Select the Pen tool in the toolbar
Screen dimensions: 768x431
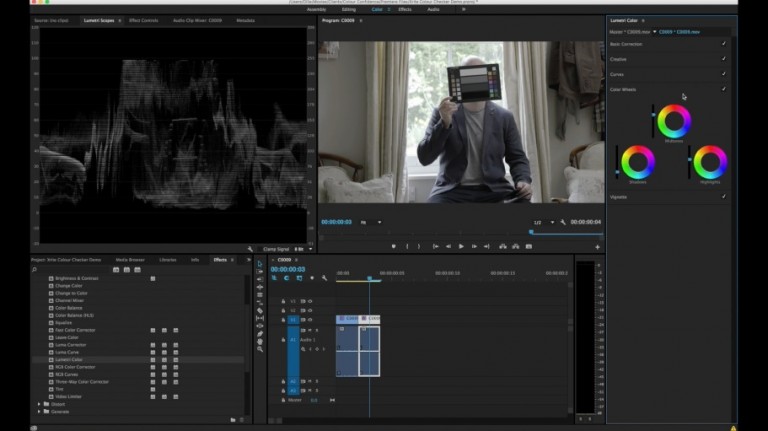[x=260, y=333]
